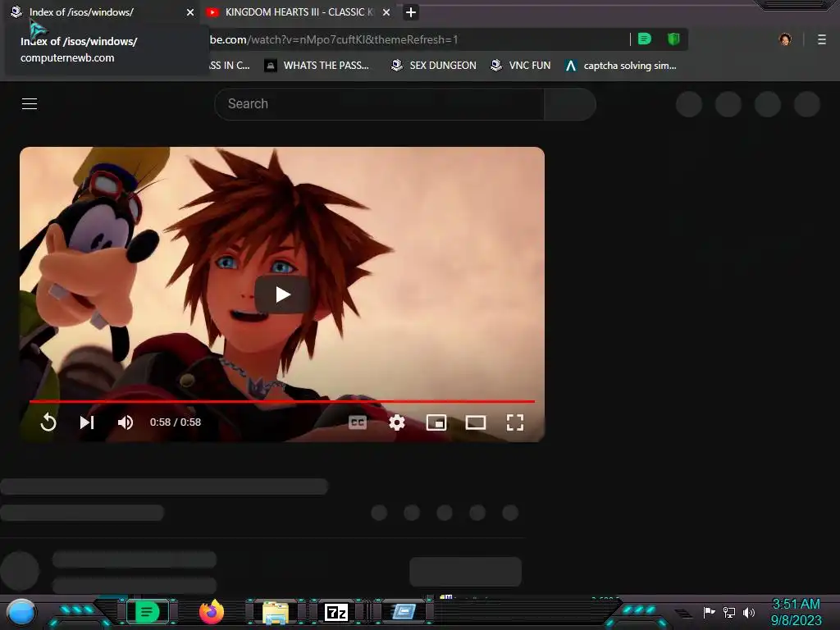The height and width of the screenshot is (630, 840).
Task: Enable miniplayer mode
Action: [x=436, y=422]
